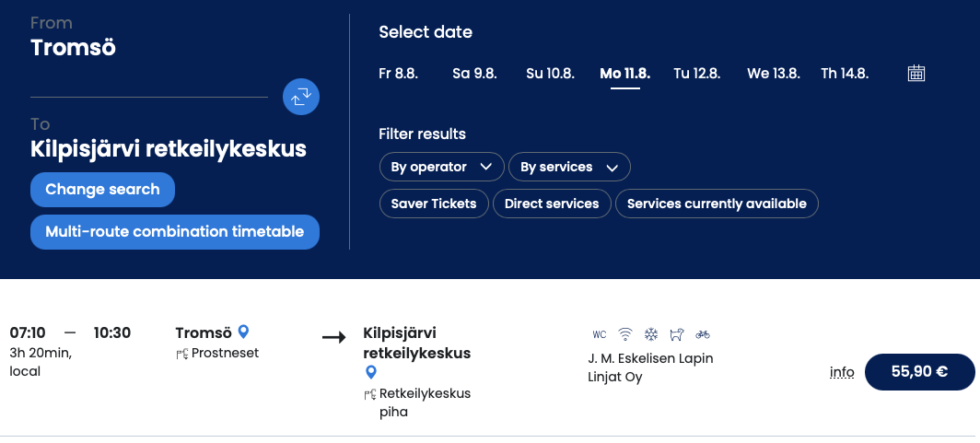Click the air conditioning snowflake icon

[x=651, y=334]
